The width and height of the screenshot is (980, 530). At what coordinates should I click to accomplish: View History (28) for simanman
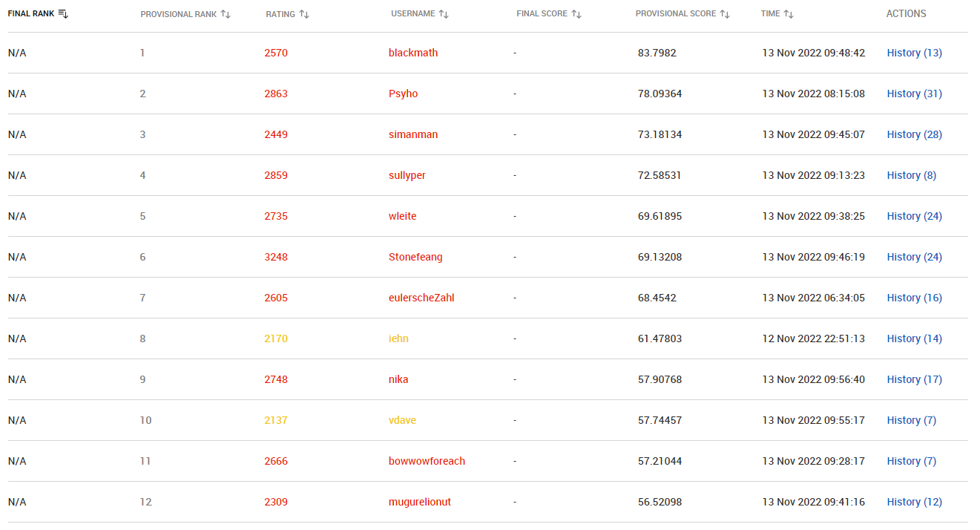pyautogui.click(x=915, y=134)
